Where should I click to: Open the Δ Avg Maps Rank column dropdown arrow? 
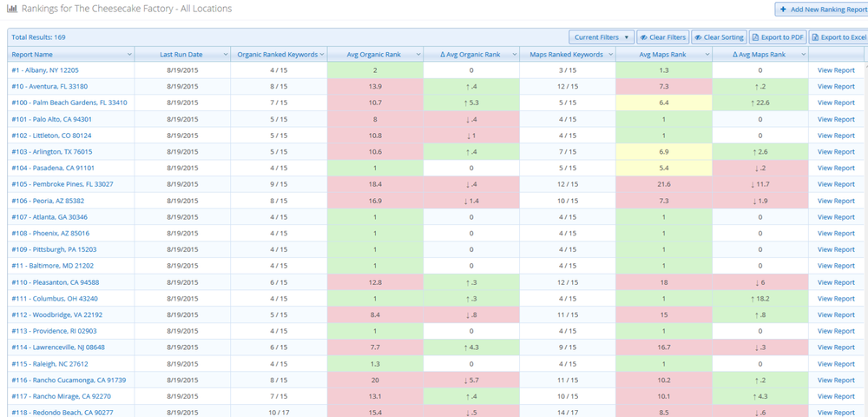[803, 54]
